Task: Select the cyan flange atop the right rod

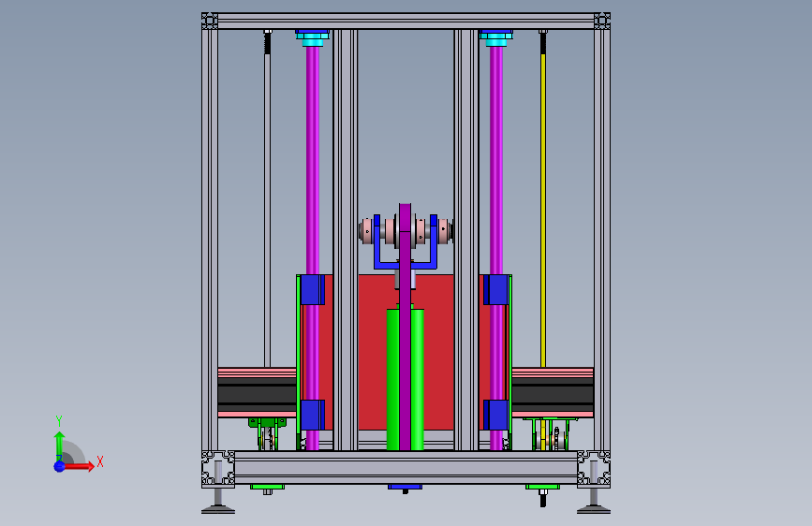Action: (x=496, y=38)
